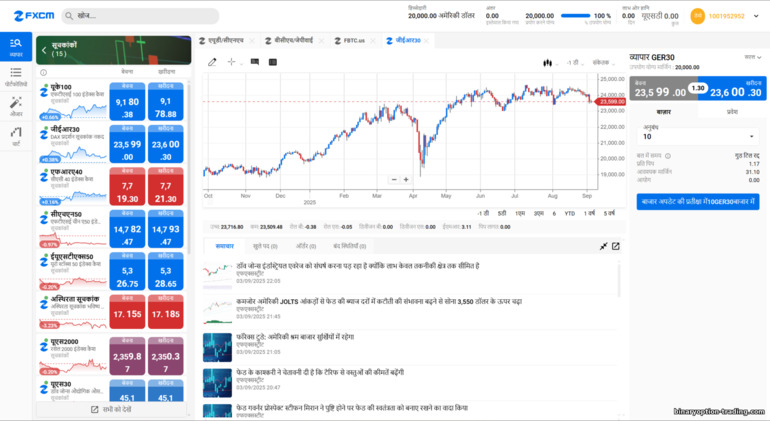
Task: Click info icon beside time in force
Action: (x=668, y=156)
